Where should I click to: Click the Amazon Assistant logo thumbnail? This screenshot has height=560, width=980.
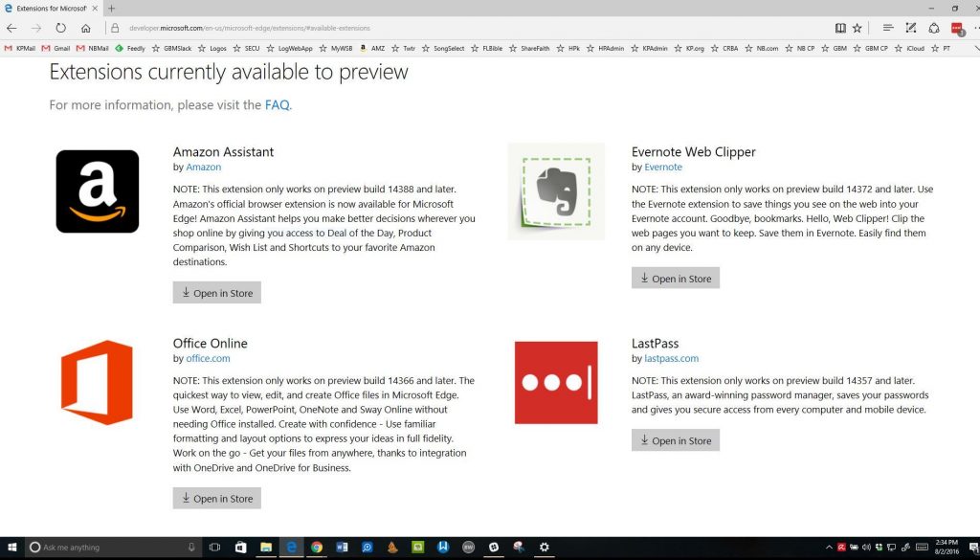coord(98,191)
